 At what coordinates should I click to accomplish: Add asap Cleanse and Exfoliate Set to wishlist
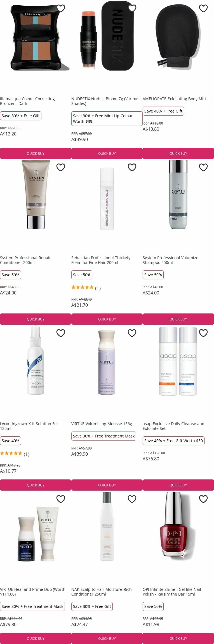pos(203,333)
